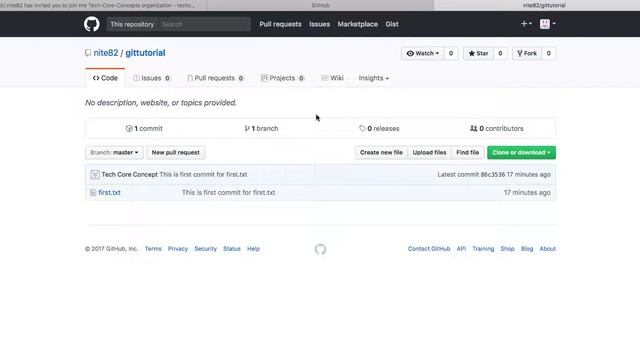Click footer Security link

[x=205, y=249]
